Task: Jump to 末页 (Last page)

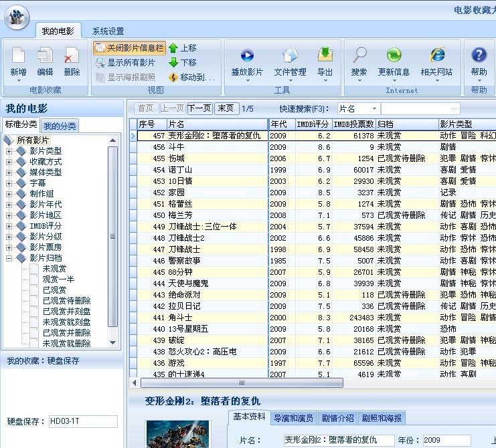Action: click(x=226, y=108)
